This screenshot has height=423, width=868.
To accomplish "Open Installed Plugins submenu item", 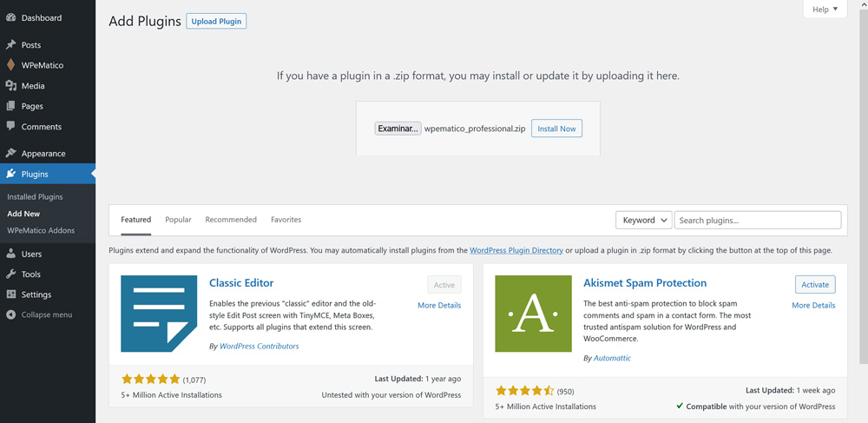I will (35, 196).
